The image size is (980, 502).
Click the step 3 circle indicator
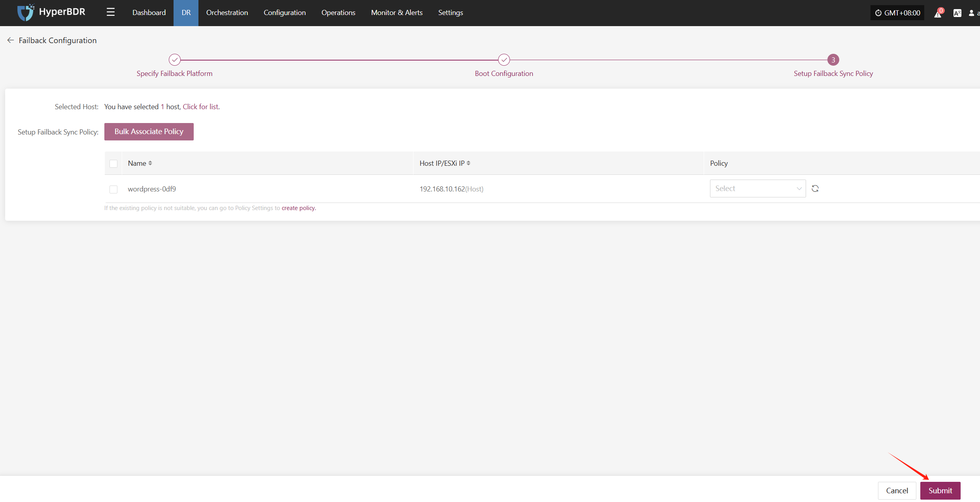833,60
